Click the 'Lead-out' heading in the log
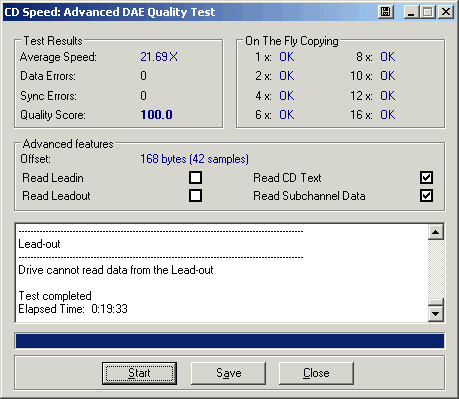Screen dimensions: 459x399 [x=39, y=244]
